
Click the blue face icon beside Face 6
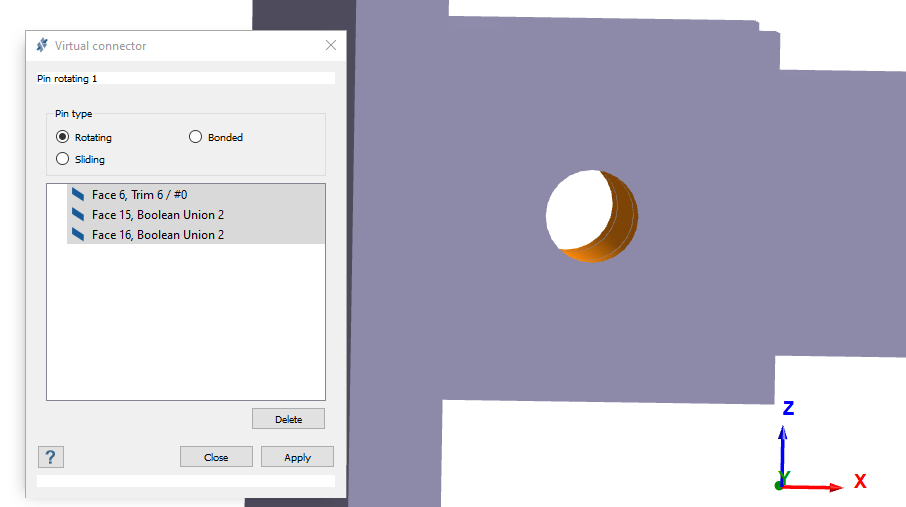[x=78, y=194]
